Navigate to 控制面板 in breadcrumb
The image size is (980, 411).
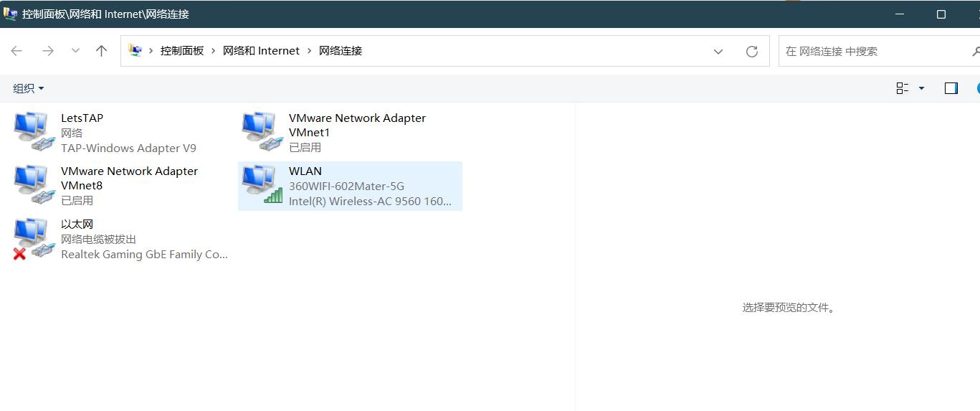[182, 51]
